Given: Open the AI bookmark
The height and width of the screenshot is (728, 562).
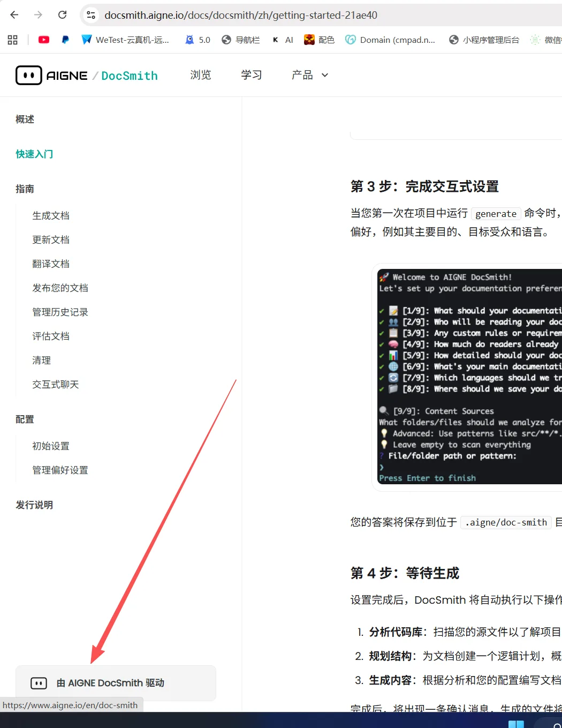Looking at the screenshot, I should (x=283, y=40).
